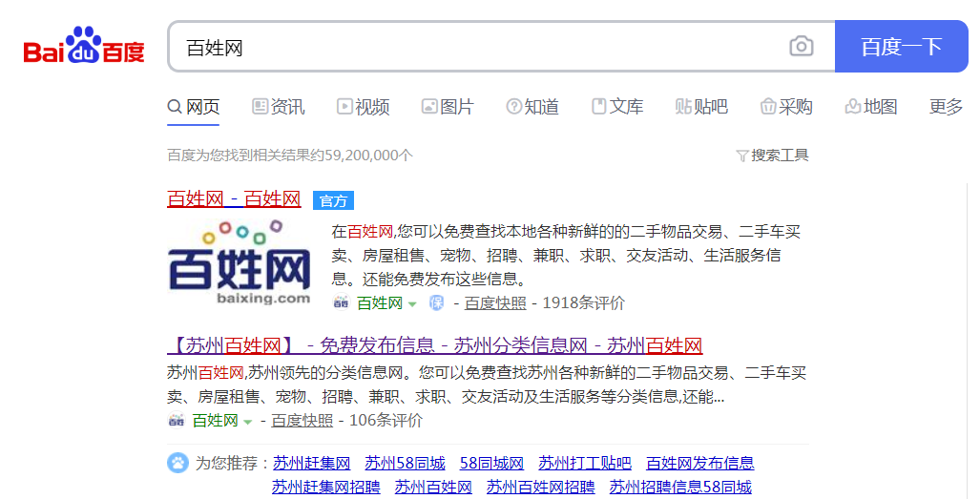
Task: Open recommended link 苏州百姓网招聘
Action: (541, 488)
